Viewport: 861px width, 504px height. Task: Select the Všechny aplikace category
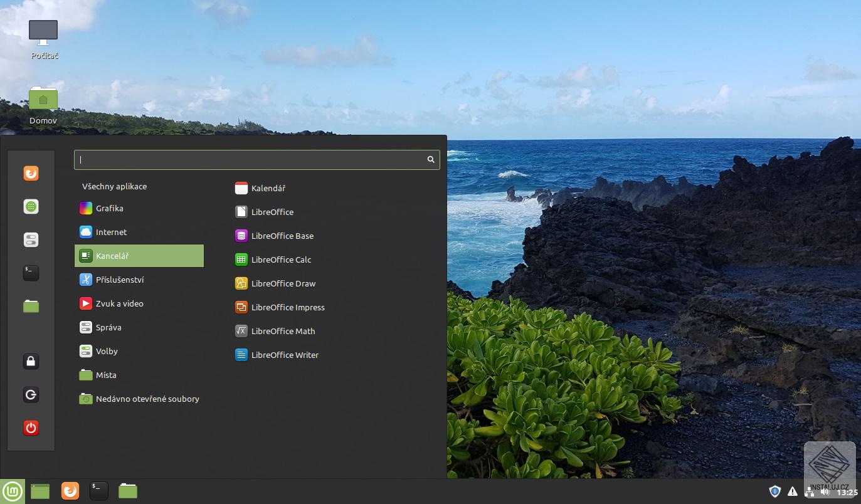(115, 186)
